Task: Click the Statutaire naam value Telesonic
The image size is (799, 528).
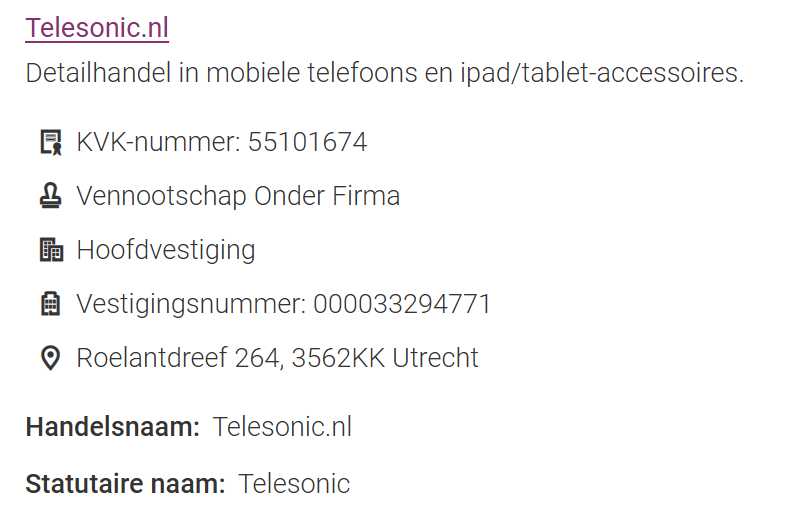Action: [x=294, y=485]
